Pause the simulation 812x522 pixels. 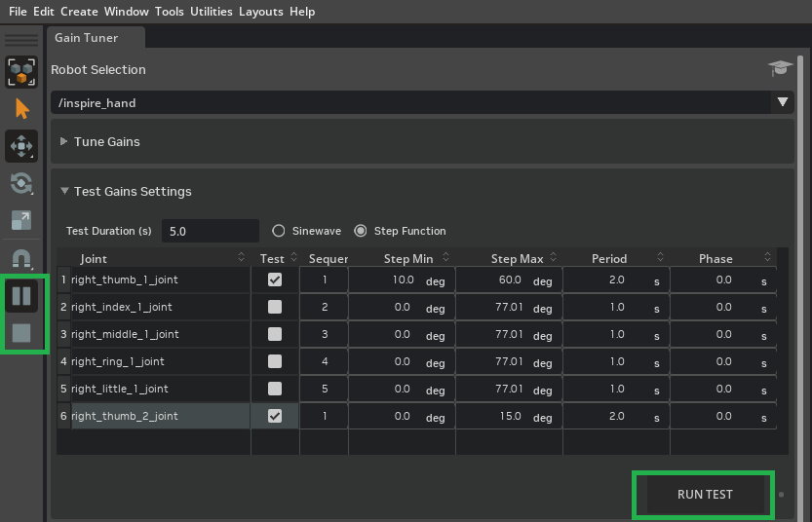tap(21, 296)
